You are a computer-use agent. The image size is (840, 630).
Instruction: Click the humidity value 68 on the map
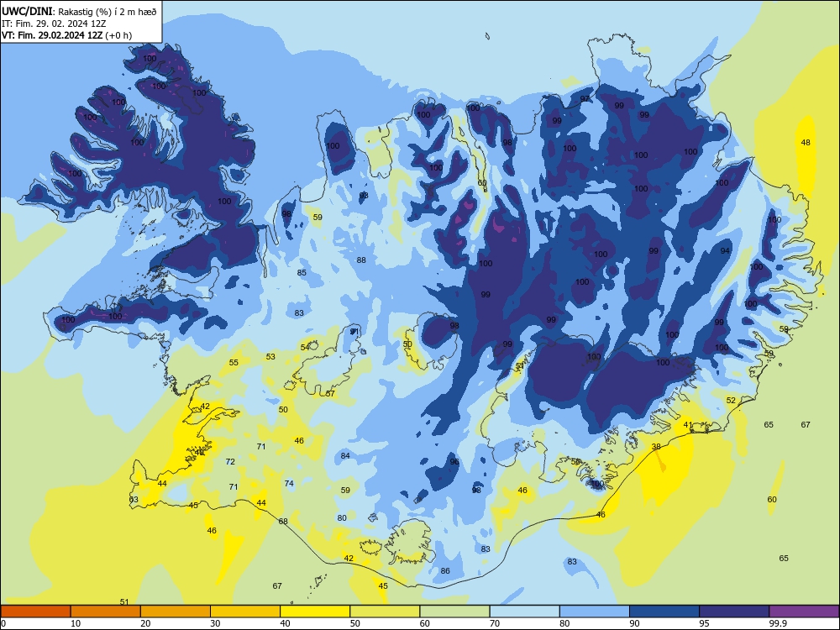point(283,522)
